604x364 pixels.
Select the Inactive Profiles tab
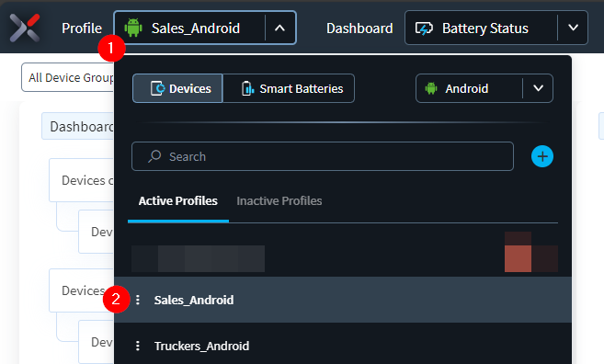(279, 201)
